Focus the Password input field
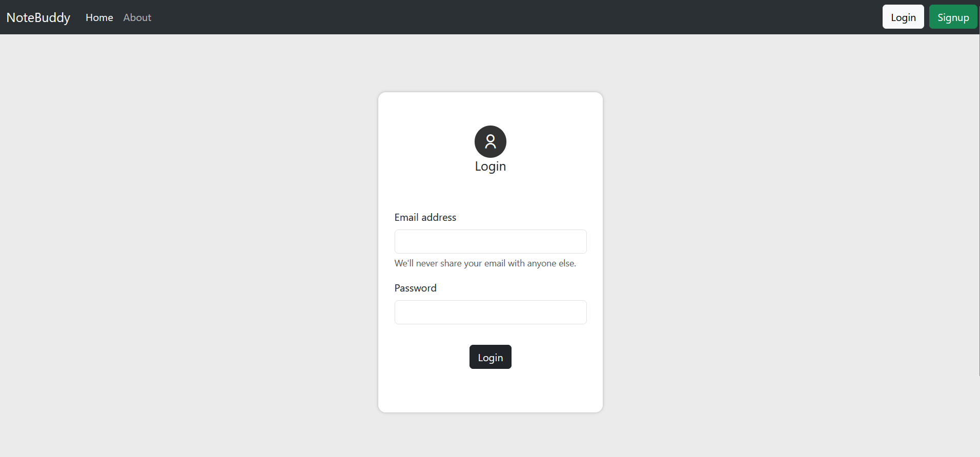This screenshot has height=457, width=980. (490, 312)
